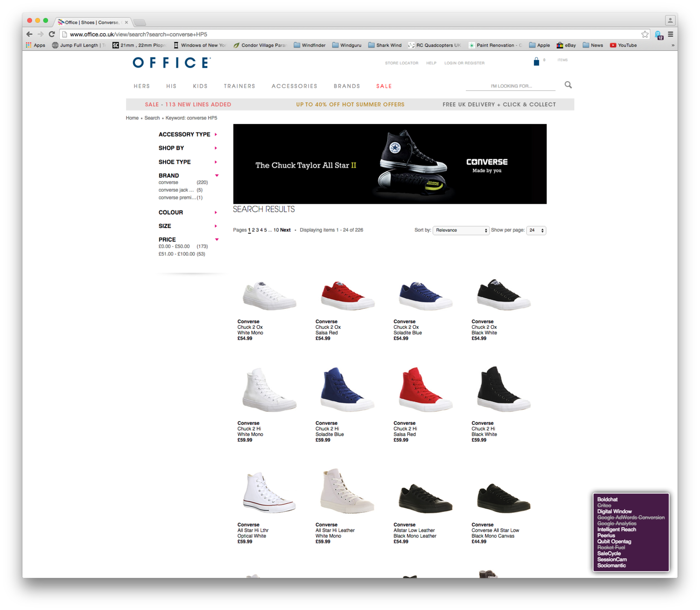700x610 pixels.
Task: Bookmark page with the star icon
Action: click(644, 34)
